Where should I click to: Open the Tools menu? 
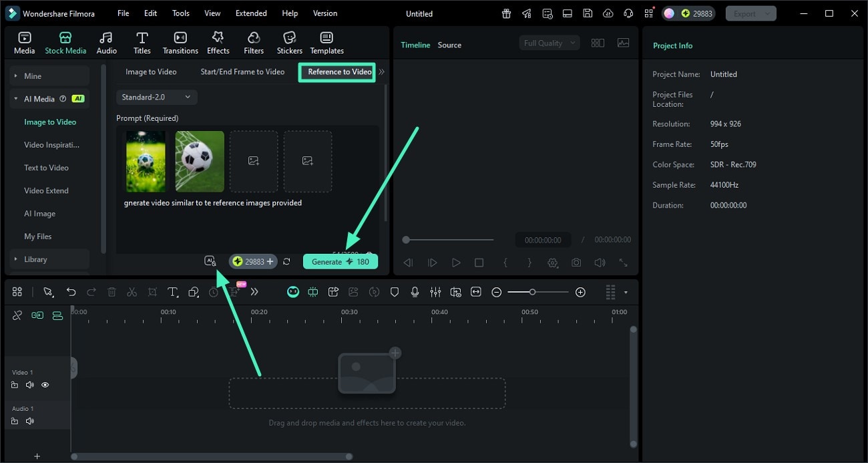point(181,13)
